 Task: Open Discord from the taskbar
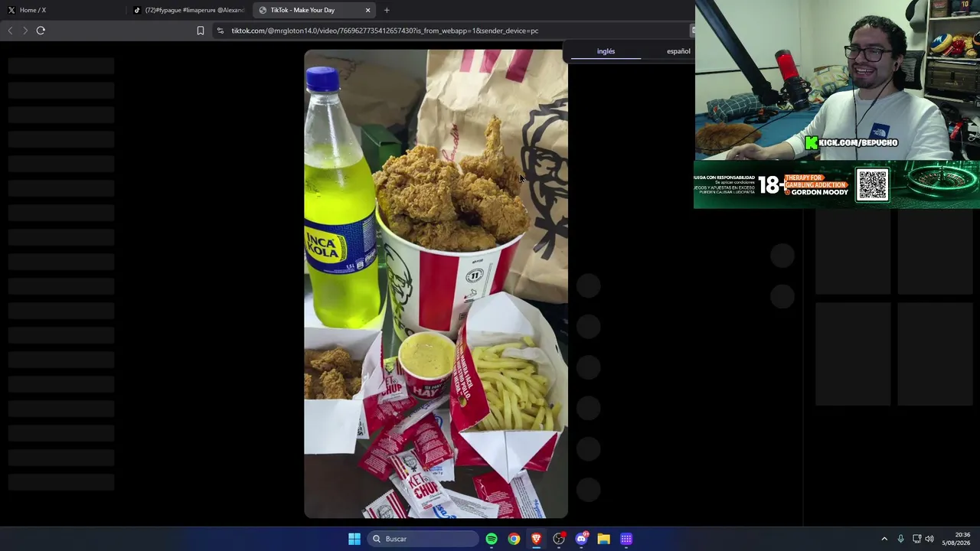pyautogui.click(x=581, y=539)
